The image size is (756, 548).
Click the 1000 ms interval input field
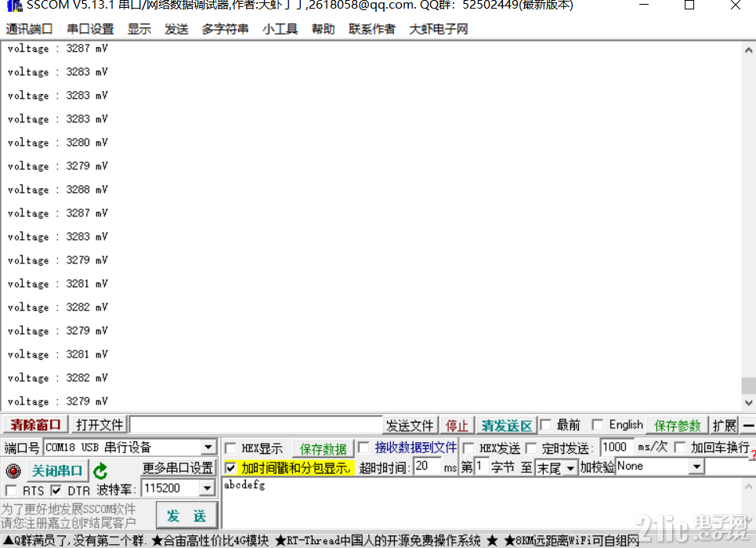617,447
